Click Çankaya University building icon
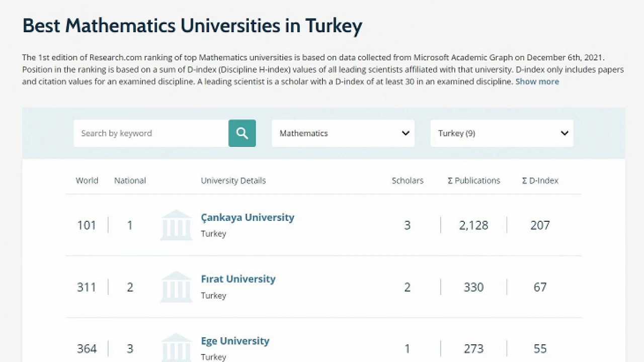This screenshot has width=644, height=362. (176, 225)
